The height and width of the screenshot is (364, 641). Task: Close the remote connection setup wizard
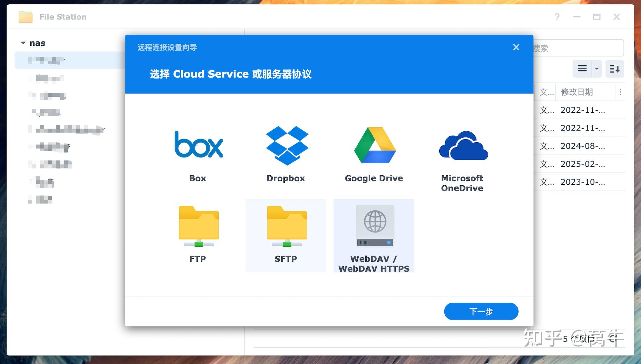click(516, 47)
